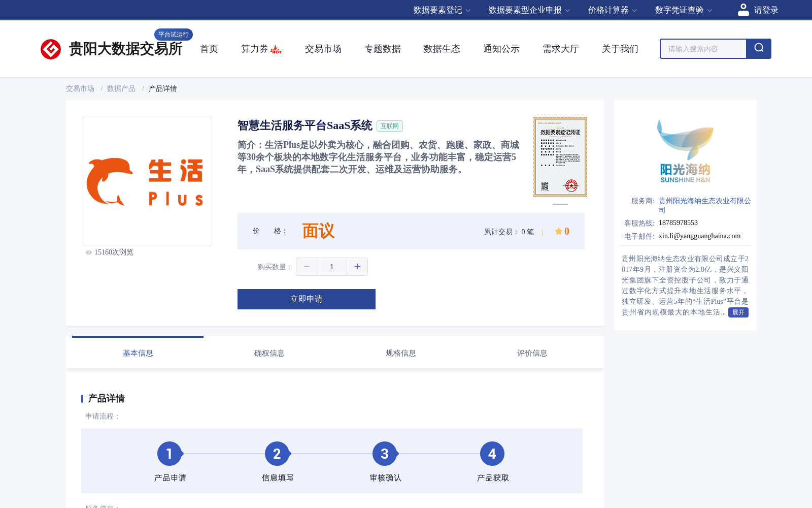
Task: Open 关于我们 navigation item
Action: coord(620,49)
